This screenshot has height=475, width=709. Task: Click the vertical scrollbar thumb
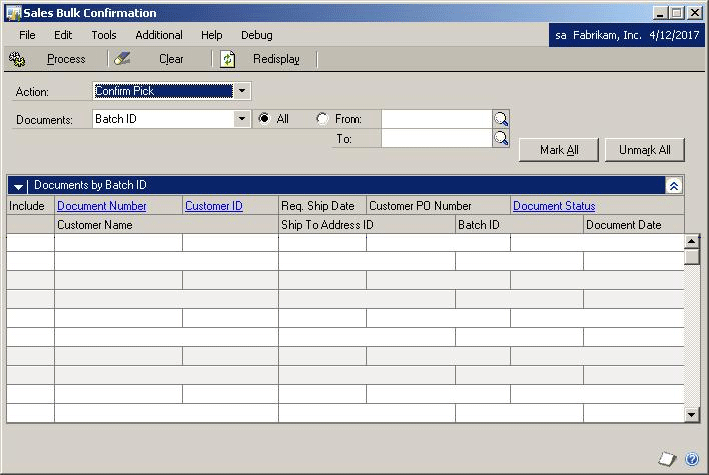[691, 256]
